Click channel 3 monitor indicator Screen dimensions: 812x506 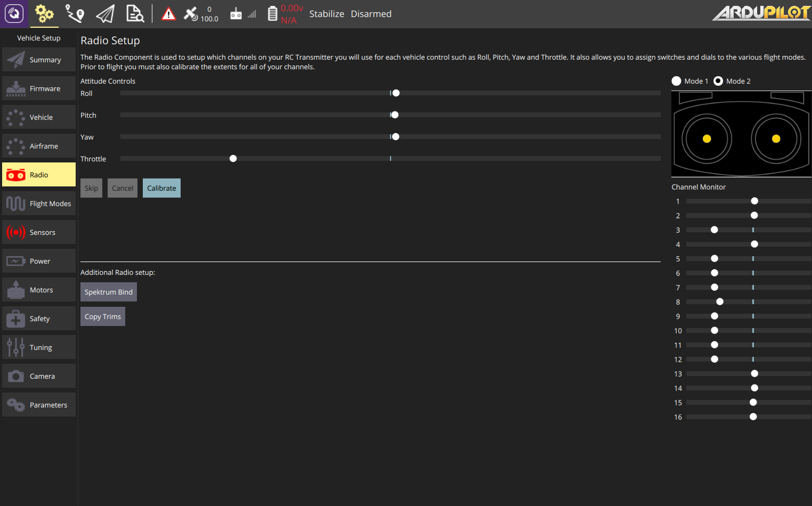tap(714, 230)
